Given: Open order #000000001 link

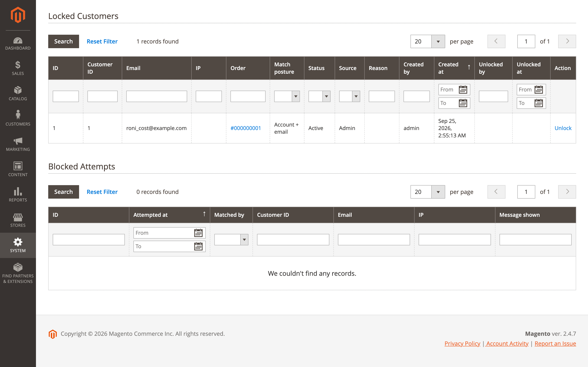Looking at the screenshot, I should point(246,128).
